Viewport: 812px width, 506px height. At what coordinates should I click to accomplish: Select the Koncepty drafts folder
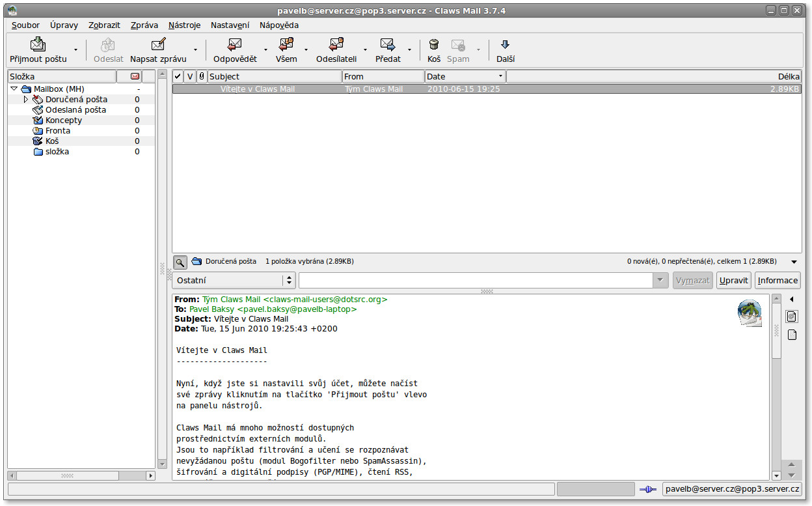pos(64,120)
